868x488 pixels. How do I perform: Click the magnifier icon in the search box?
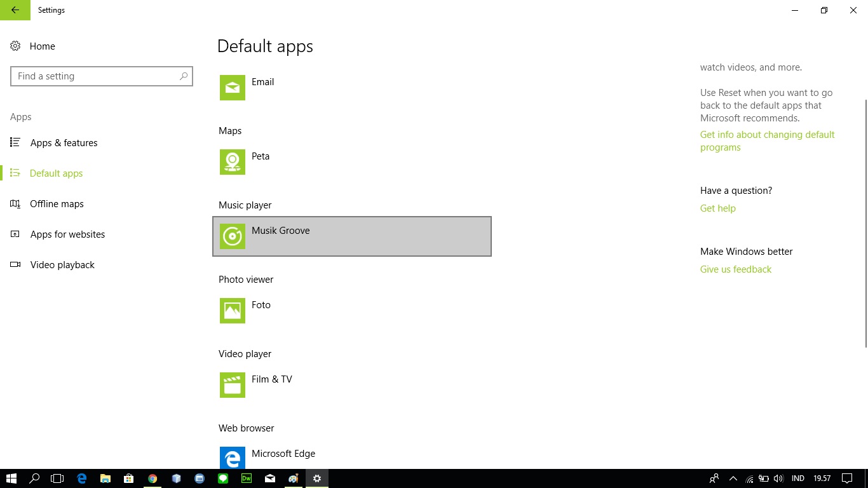(184, 76)
